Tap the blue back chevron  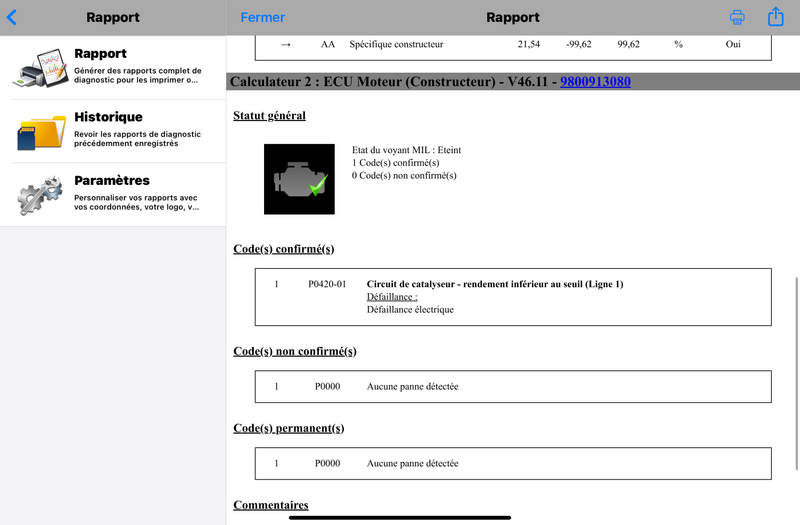tap(12, 17)
